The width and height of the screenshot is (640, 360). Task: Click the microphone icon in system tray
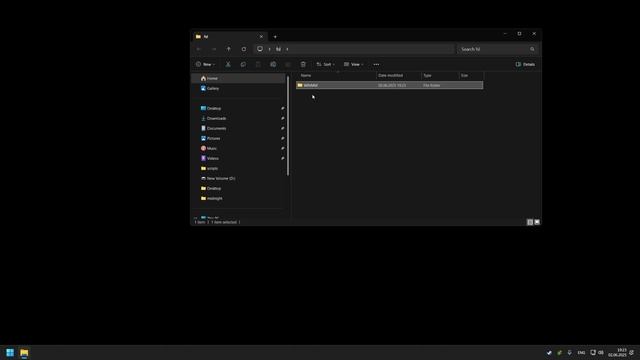coord(570,353)
